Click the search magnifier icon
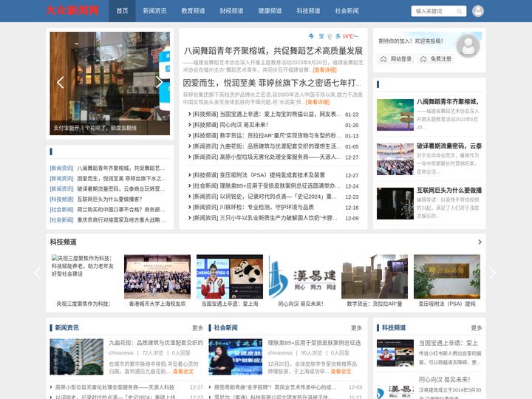The height and width of the screenshot is (399, 532). 459,11
